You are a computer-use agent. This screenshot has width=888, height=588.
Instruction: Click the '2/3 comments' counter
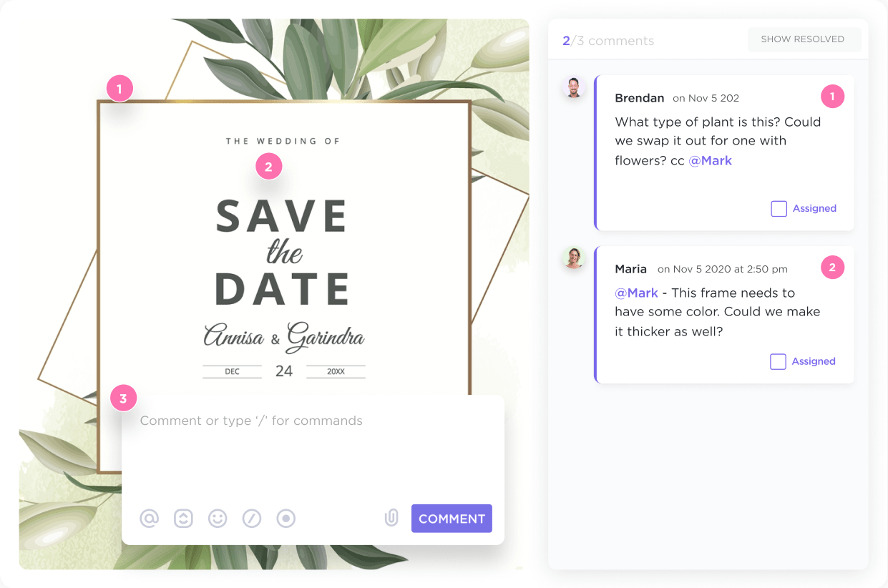pos(608,41)
